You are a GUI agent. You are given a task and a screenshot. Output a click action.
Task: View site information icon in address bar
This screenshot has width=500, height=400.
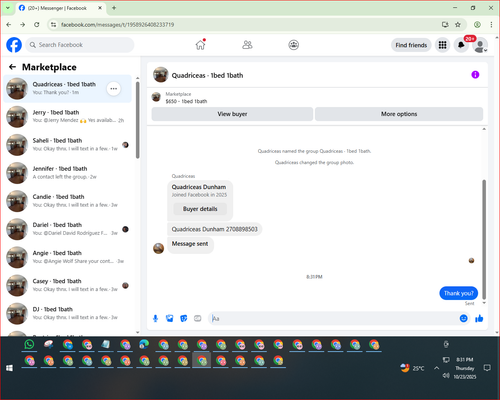[53, 25]
